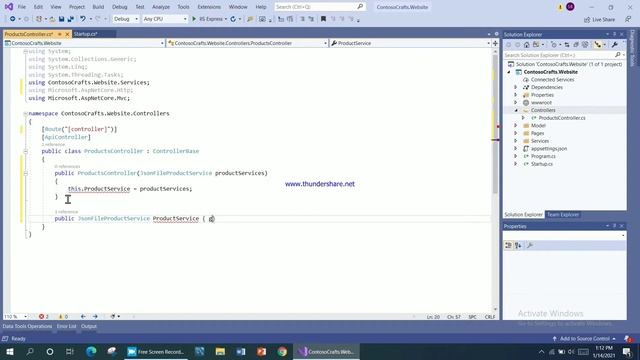The image size is (640, 360).
Task: Expand the Dependencies node in Solution Explorer
Action: coord(516,87)
